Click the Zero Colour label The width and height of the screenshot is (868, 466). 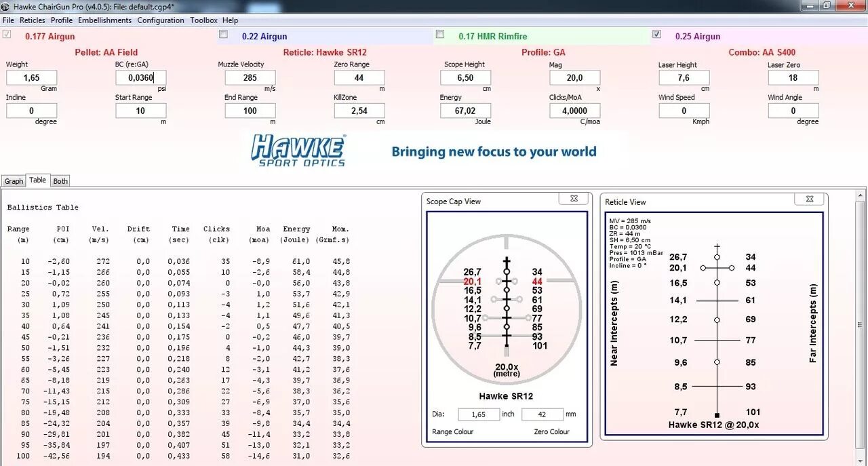(551, 432)
